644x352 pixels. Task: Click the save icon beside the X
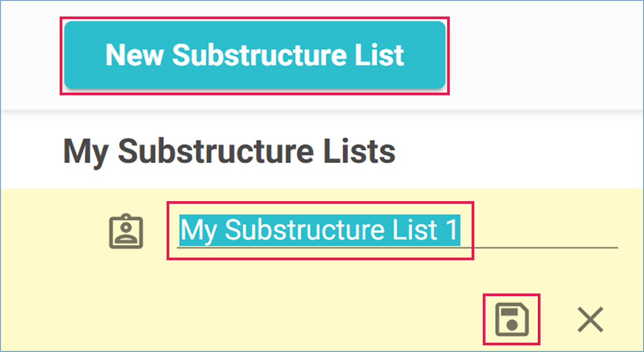(x=511, y=319)
